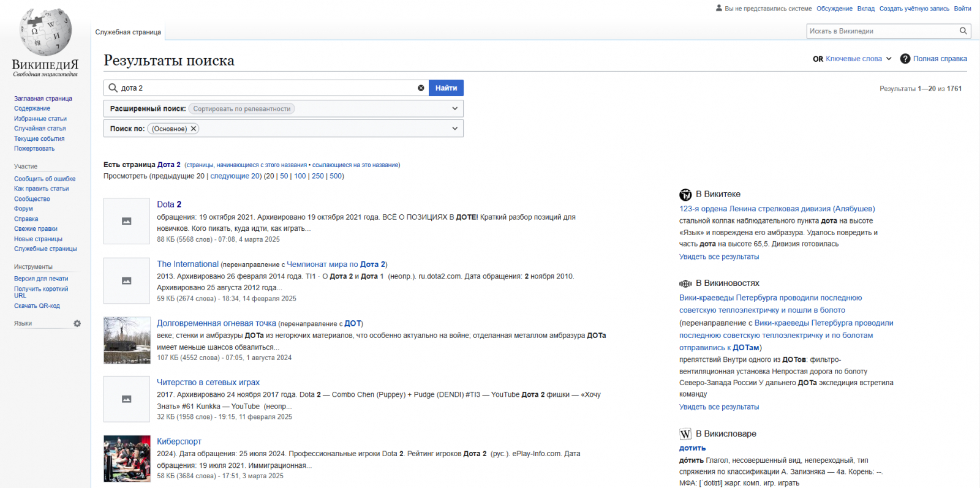Open the languages settings gear icon
The image size is (980, 488).
click(x=77, y=323)
